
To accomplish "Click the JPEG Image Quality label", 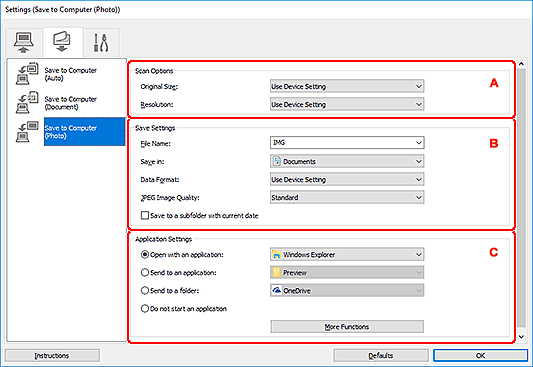I will (170, 197).
